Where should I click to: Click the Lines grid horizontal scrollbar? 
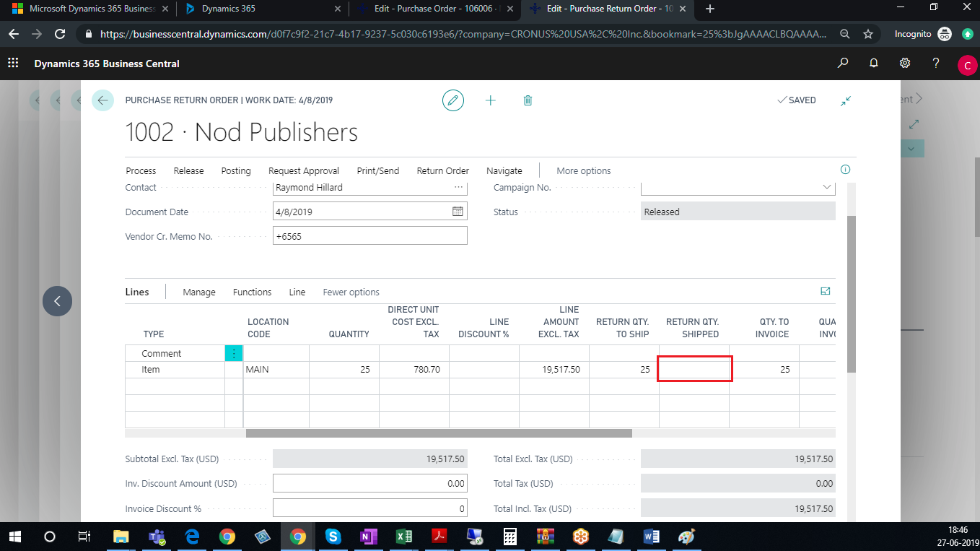point(439,433)
